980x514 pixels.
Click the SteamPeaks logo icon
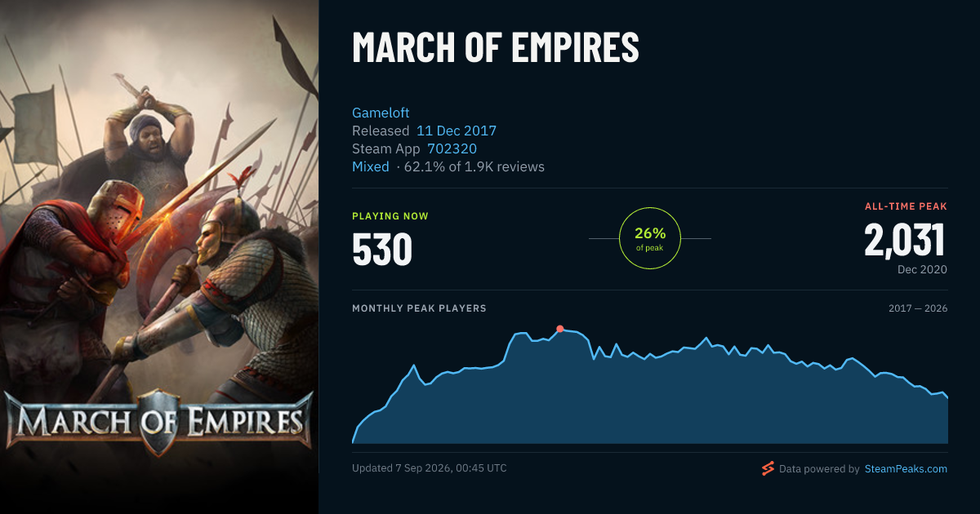[x=768, y=468]
